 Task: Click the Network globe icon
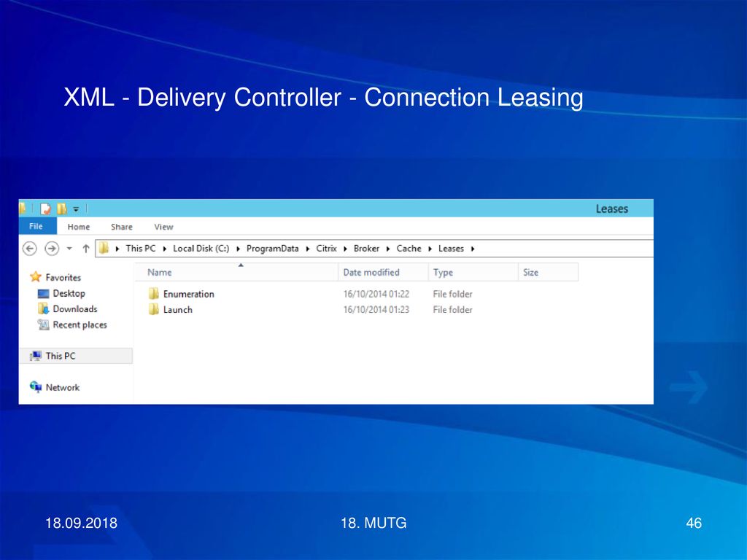[x=36, y=386]
